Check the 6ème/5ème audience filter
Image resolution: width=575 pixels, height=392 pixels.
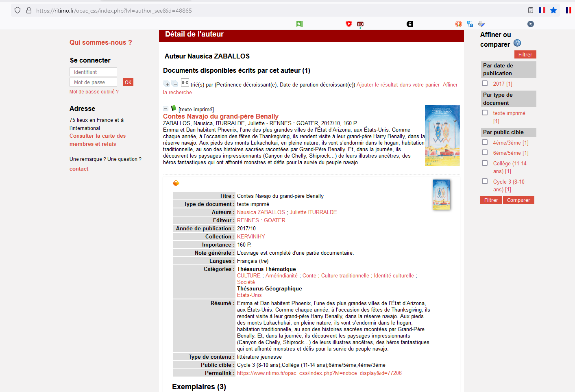click(x=485, y=152)
